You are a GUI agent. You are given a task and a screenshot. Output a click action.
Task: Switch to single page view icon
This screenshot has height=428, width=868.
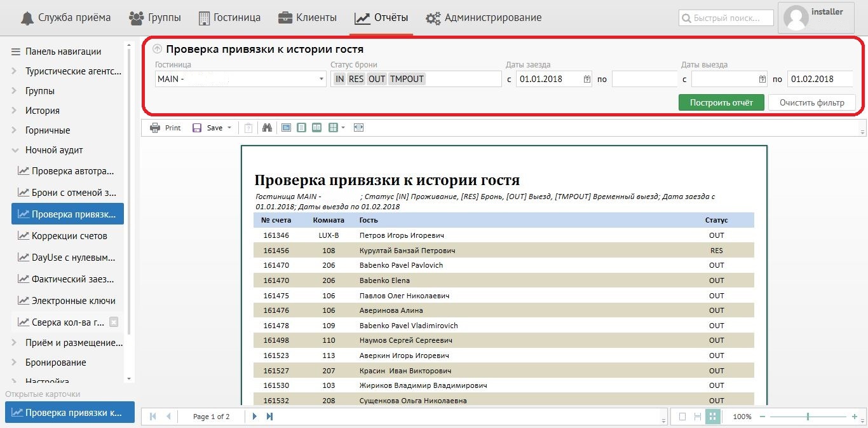(301, 128)
